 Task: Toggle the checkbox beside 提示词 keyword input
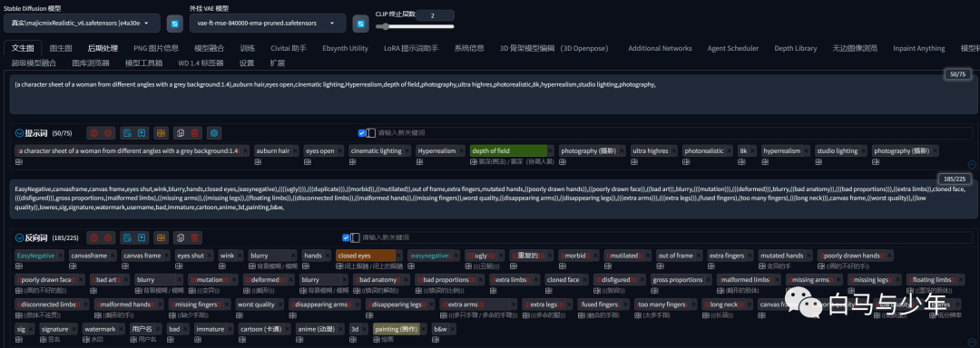coord(361,133)
